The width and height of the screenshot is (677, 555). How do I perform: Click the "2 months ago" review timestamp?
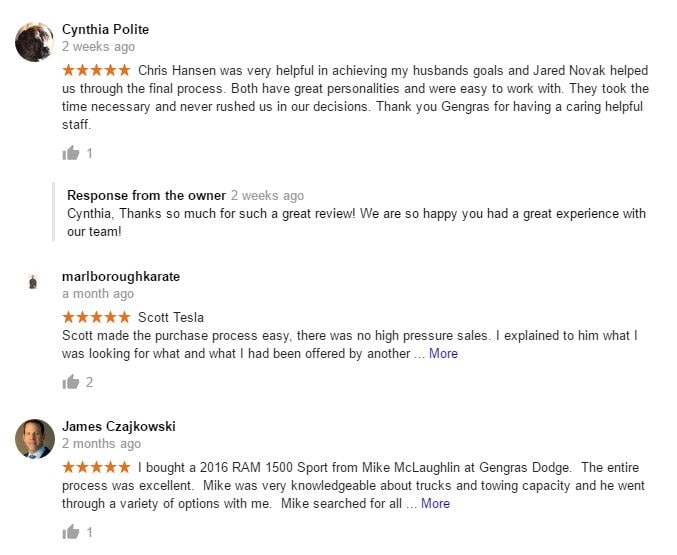(101, 444)
